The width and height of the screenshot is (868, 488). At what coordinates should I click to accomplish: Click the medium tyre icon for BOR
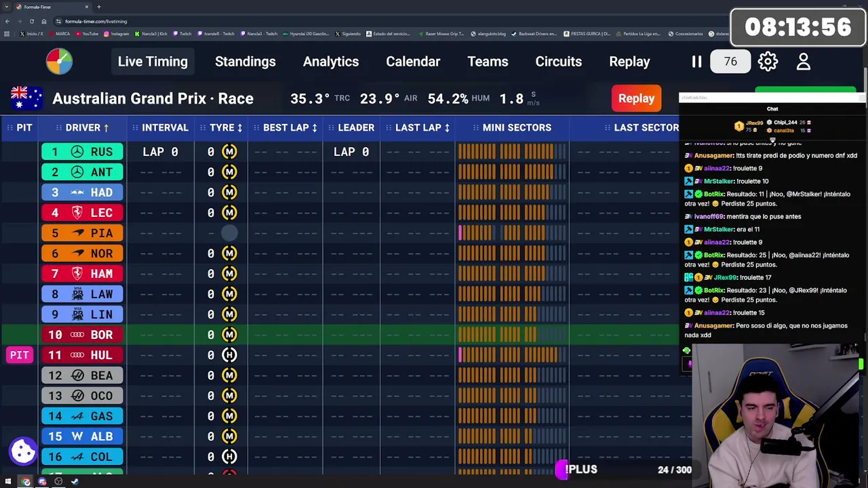click(229, 335)
